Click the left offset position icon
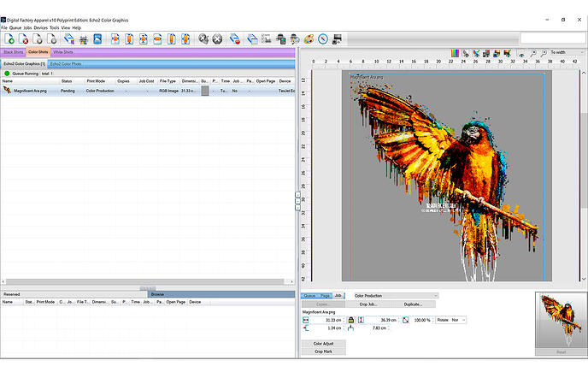This screenshot has width=588, height=378. (306, 328)
